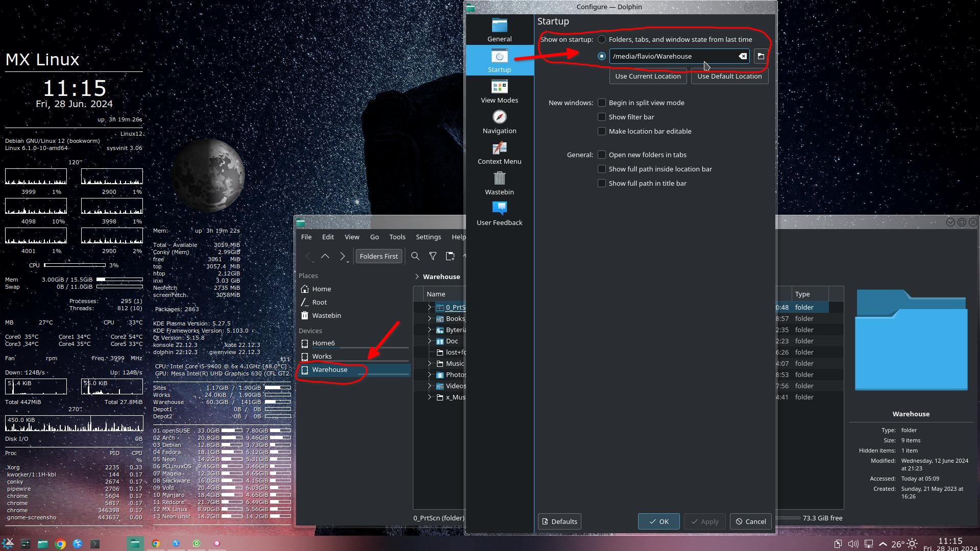Expand the Photos folder tree row

(x=430, y=374)
